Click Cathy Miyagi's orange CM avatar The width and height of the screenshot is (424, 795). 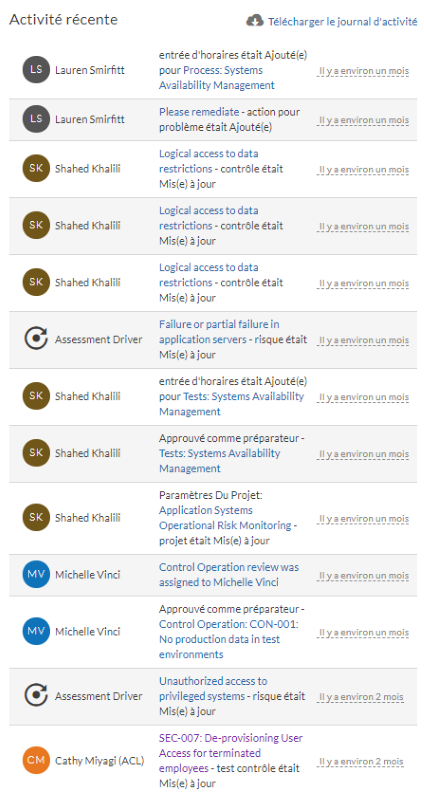click(x=36, y=761)
